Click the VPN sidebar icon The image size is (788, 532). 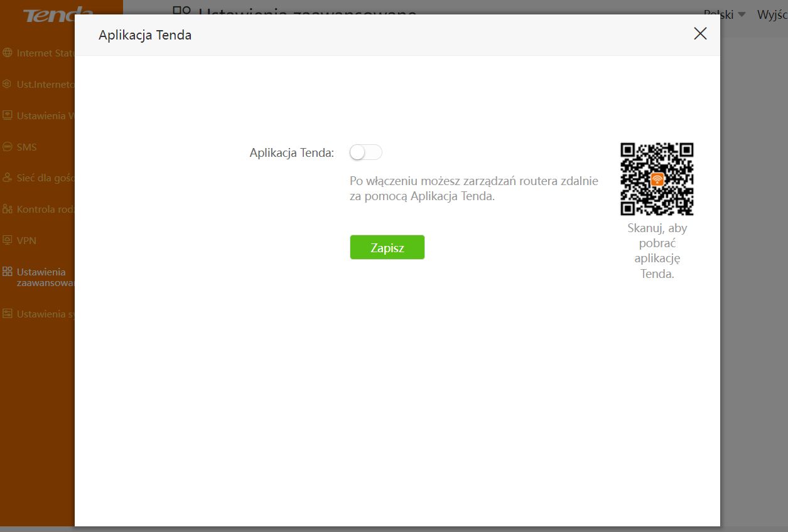tap(8, 240)
